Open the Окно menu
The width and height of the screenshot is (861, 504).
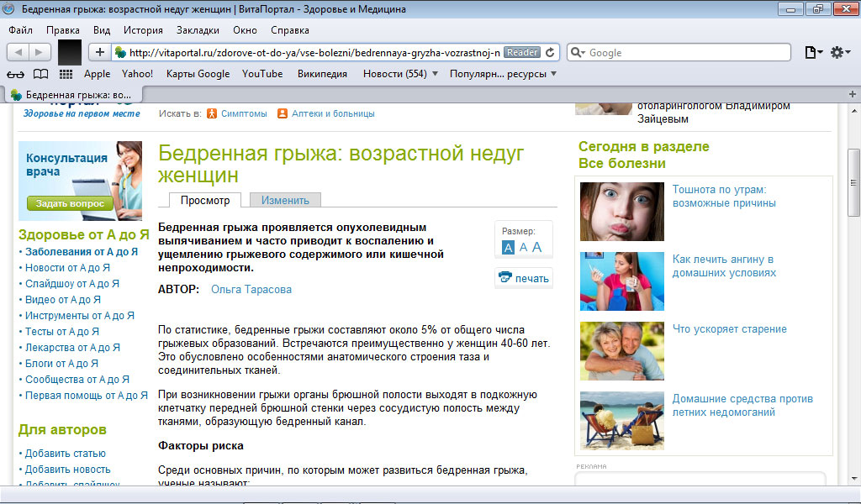click(x=245, y=30)
